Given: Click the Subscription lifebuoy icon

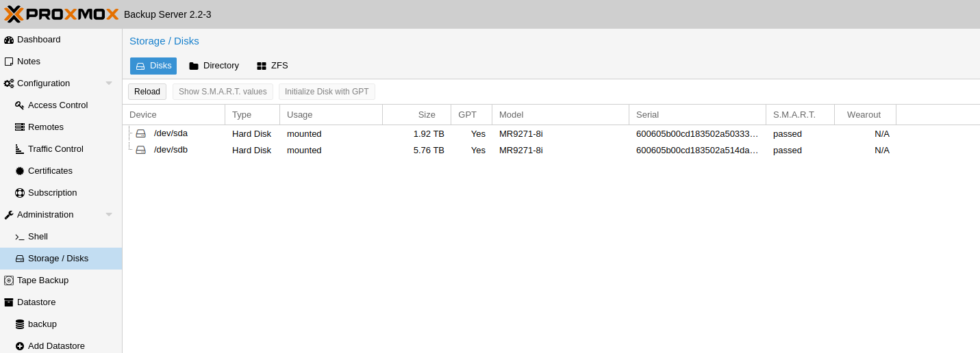Looking at the screenshot, I should coord(20,193).
